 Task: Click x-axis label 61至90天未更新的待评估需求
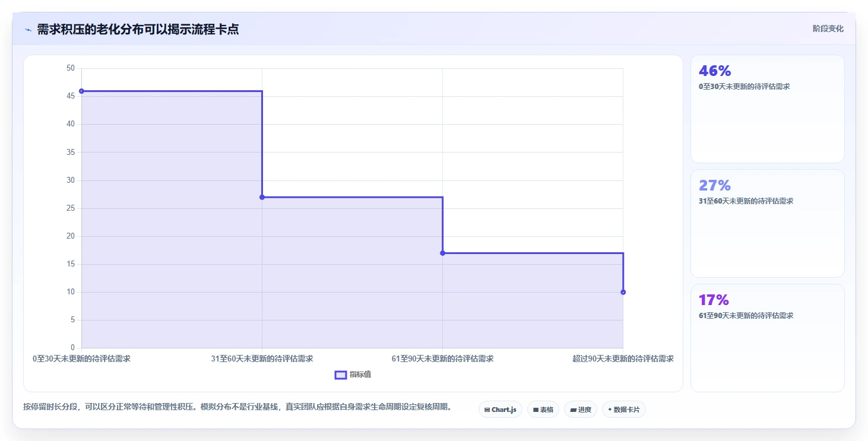click(x=442, y=358)
